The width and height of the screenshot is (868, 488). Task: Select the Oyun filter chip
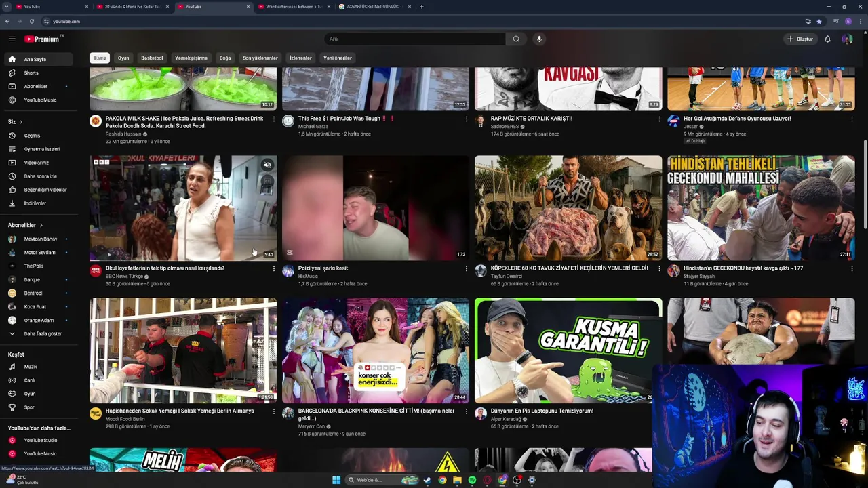123,58
